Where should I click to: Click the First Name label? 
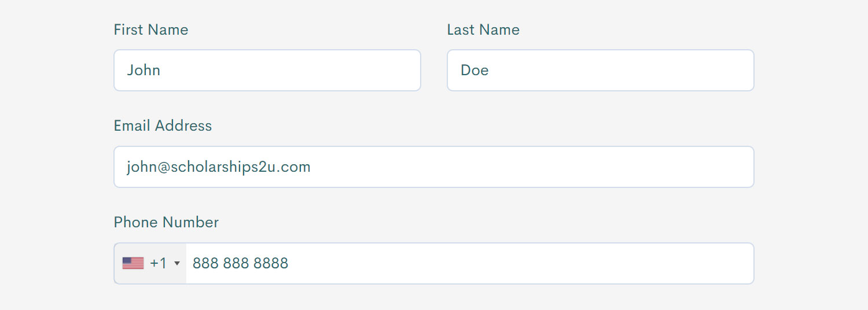[151, 30]
